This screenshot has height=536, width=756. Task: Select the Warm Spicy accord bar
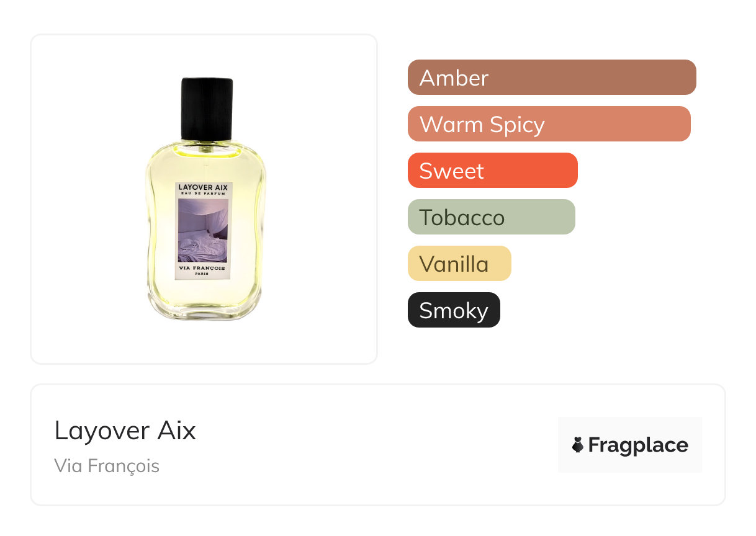click(549, 124)
